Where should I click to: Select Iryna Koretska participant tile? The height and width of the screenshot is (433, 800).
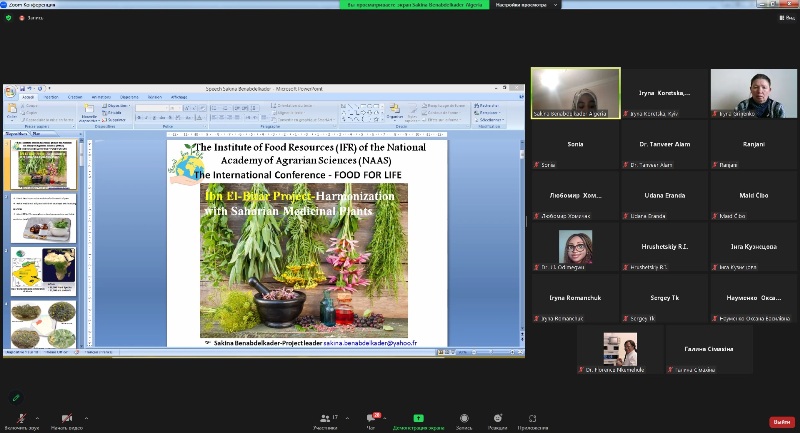pos(664,93)
